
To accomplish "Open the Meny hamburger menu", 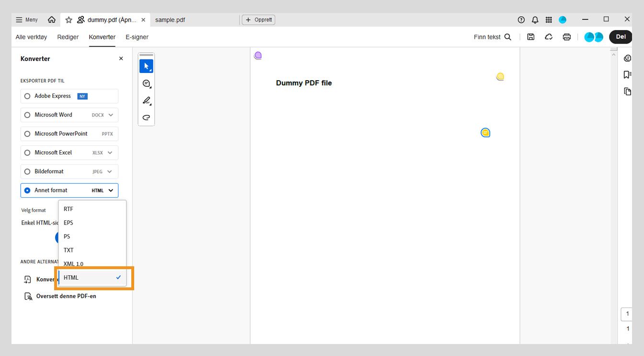I will click(27, 20).
